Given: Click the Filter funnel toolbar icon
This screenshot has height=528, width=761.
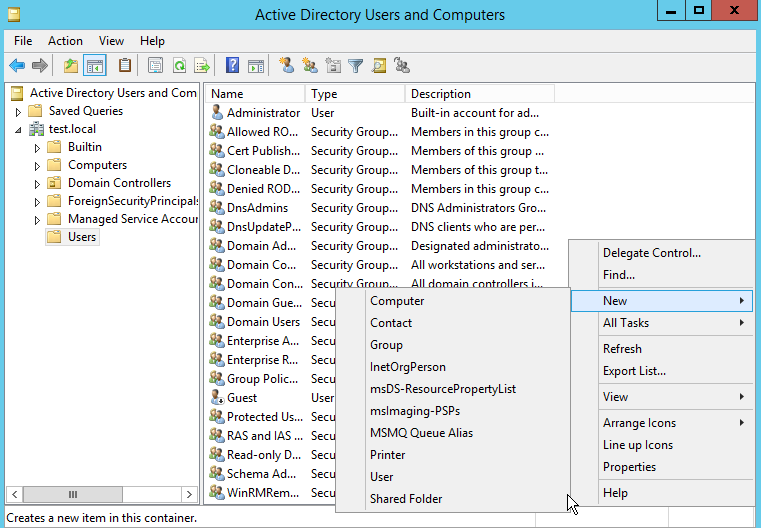Looking at the screenshot, I should click(x=356, y=66).
